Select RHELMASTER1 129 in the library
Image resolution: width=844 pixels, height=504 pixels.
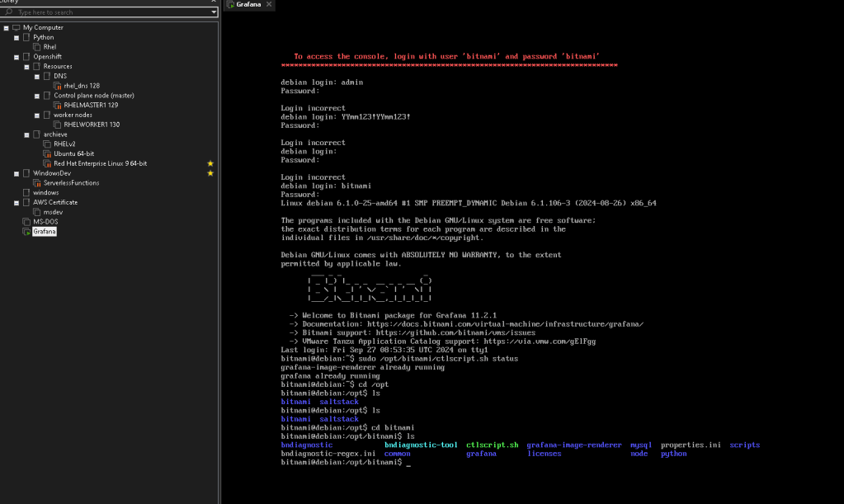pos(91,105)
